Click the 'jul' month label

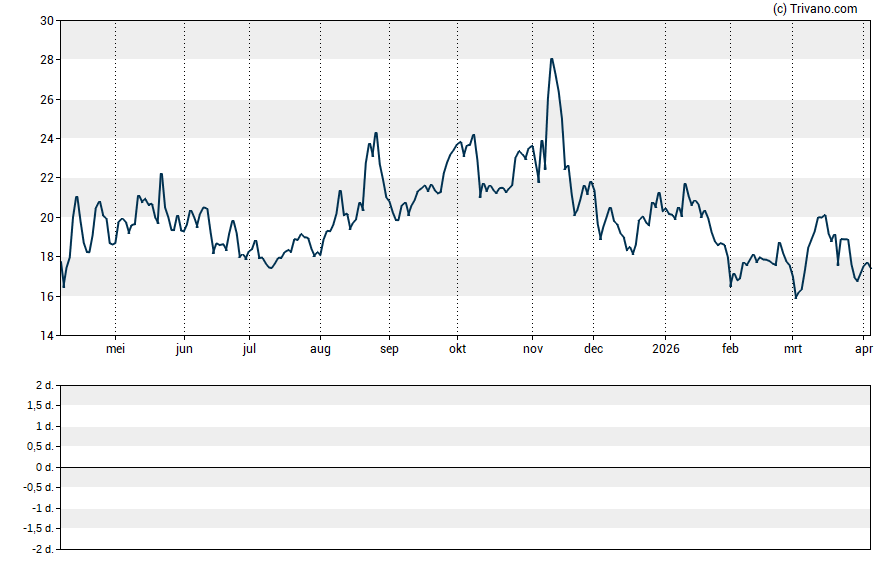coord(249,349)
